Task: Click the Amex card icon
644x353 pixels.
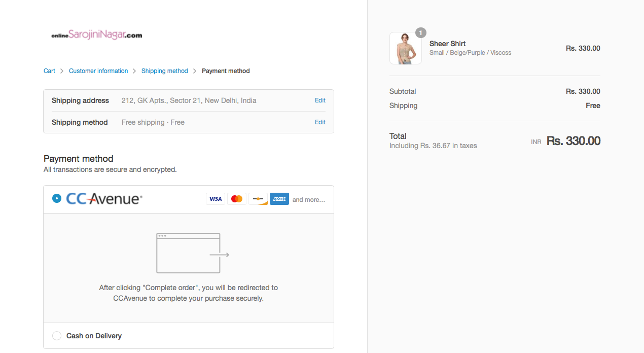Action: (x=279, y=199)
